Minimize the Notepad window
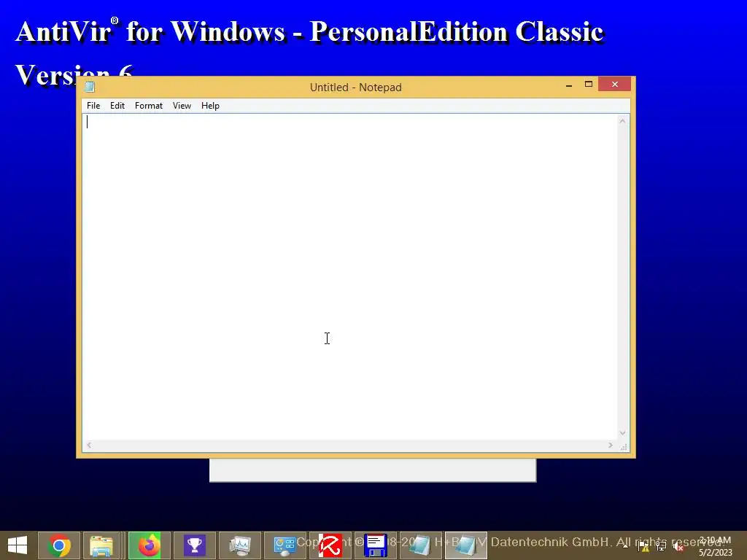The image size is (747, 560). pos(569,85)
